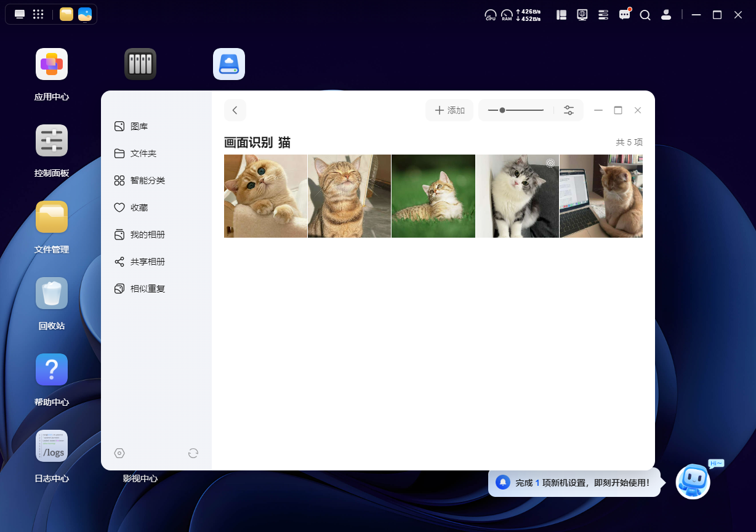Open the kitten on grass photo
This screenshot has height=532, width=756.
tap(433, 196)
